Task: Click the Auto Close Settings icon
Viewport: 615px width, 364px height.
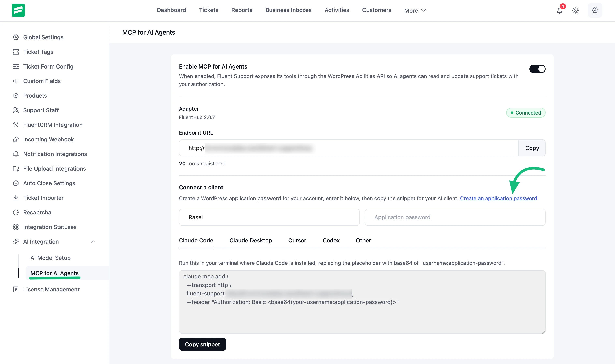Action: (16, 183)
